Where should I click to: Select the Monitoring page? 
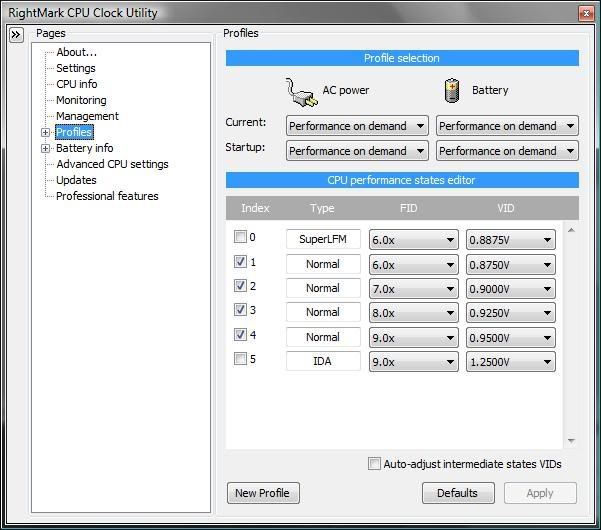pyautogui.click(x=81, y=100)
